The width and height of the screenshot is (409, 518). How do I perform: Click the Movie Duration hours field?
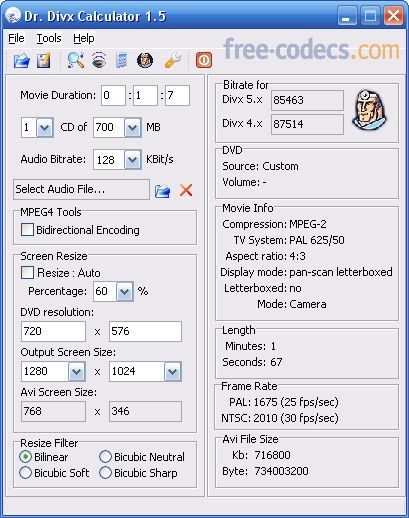[x=113, y=95]
